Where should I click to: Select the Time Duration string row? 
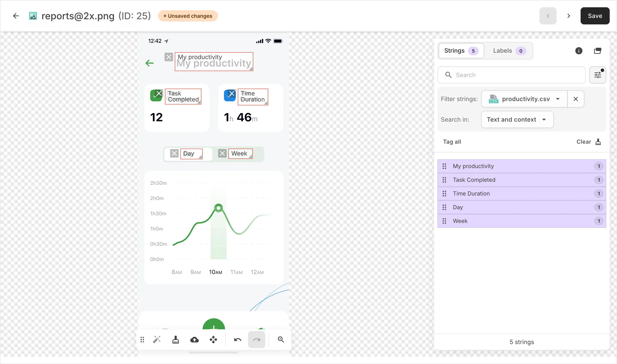[x=521, y=194]
